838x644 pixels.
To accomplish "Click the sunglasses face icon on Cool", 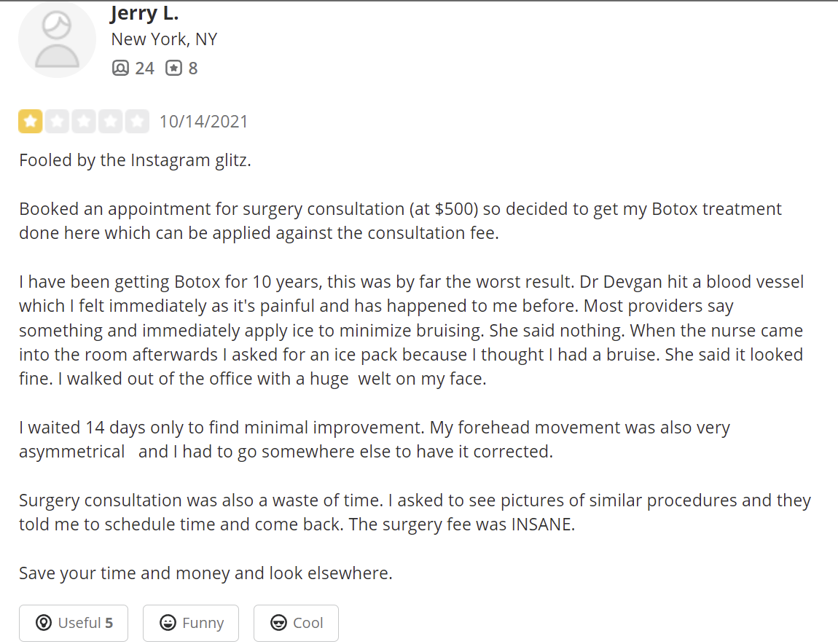I will click(278, 623).
